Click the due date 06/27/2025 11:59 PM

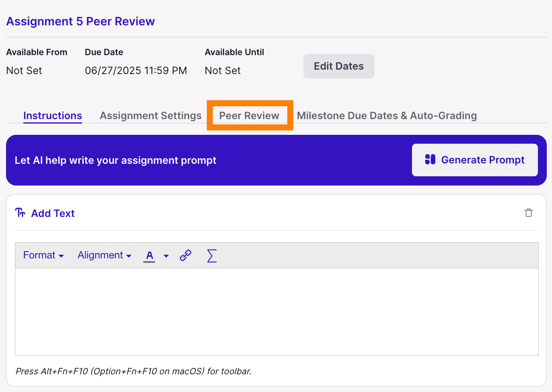coord(136,70)
